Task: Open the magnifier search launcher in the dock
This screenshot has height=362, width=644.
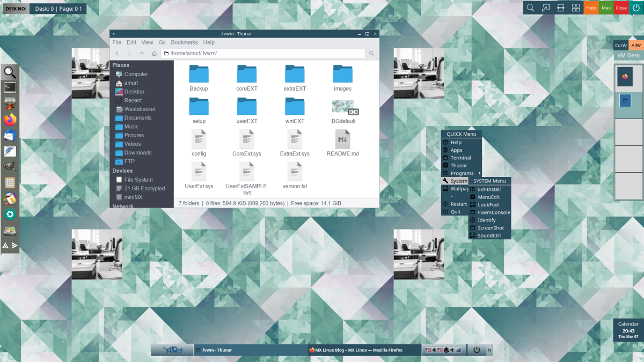Action: pyautogui.click(x=10, y=72)
